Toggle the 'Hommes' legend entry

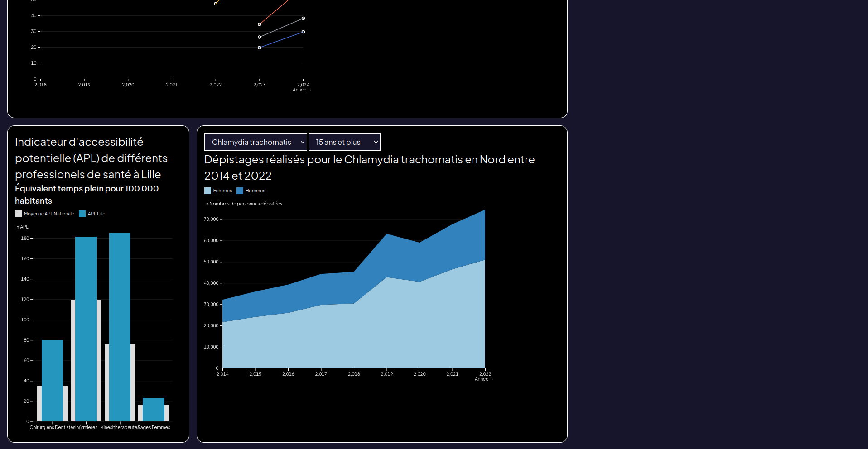[x=251, y=191]
